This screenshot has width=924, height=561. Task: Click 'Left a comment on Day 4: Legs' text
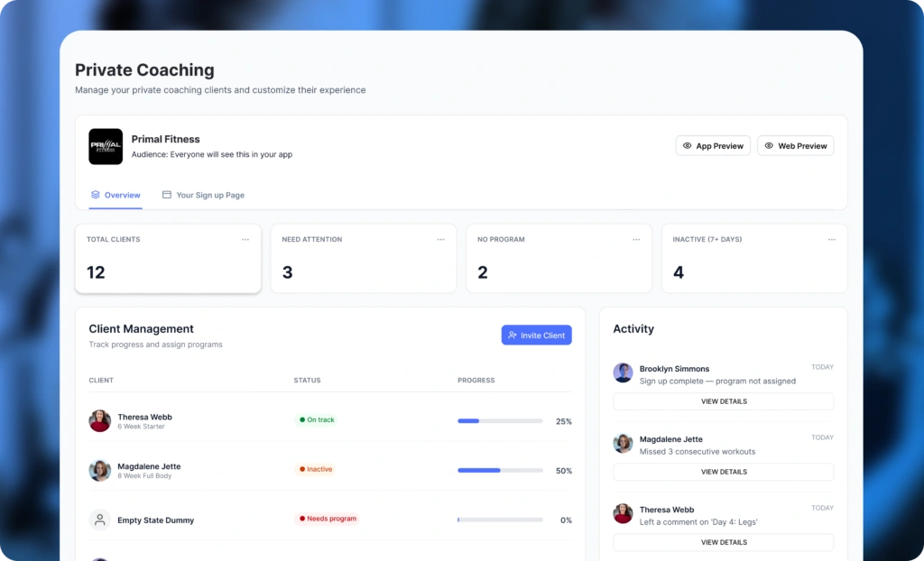click(698, 522)
